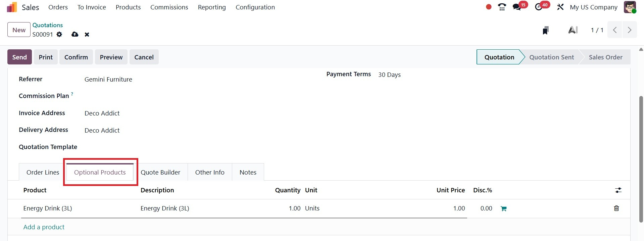The width and height of the screenshot is (644, 241).
Task: Open the Commission Plan dropdown field
Action: [x=168, y=96]
